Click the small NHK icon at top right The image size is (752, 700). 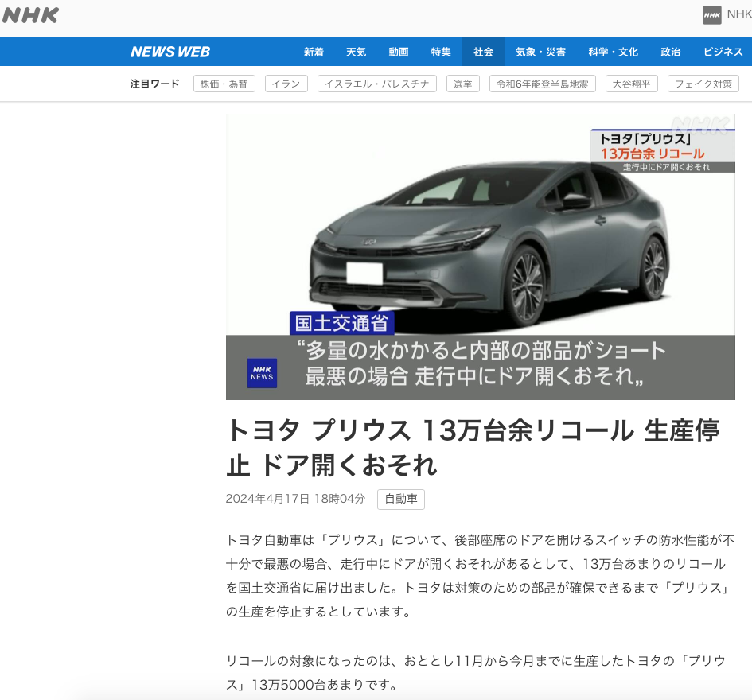[711, 15]
